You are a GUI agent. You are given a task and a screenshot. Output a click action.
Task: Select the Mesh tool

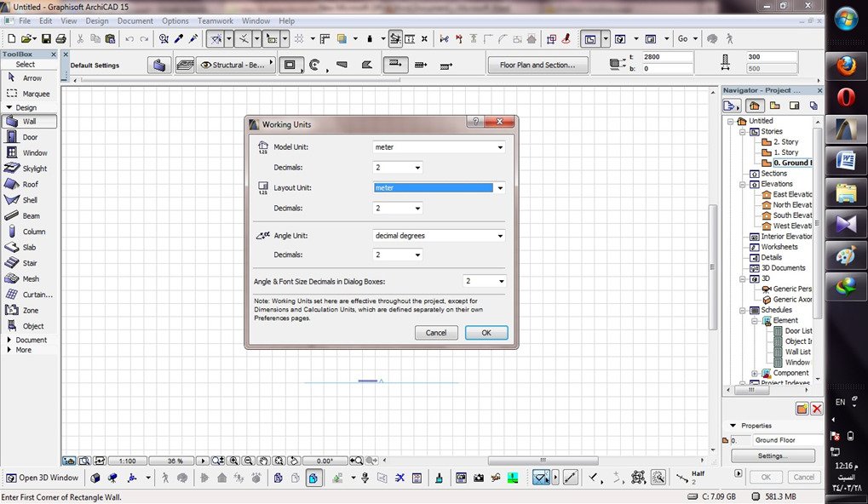(30, 278)
